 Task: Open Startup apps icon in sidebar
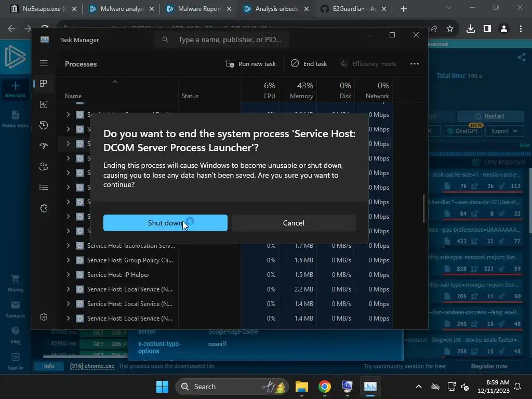click(x=44, y=146)
